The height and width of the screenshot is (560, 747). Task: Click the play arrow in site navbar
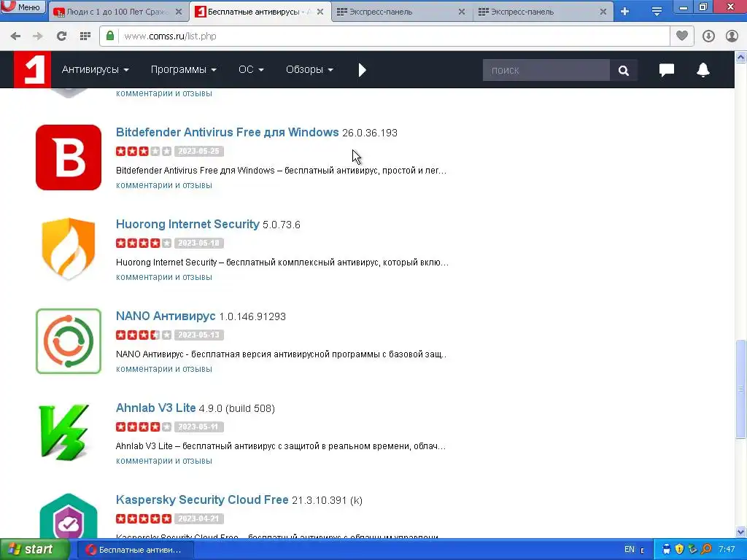coord(362,70)
